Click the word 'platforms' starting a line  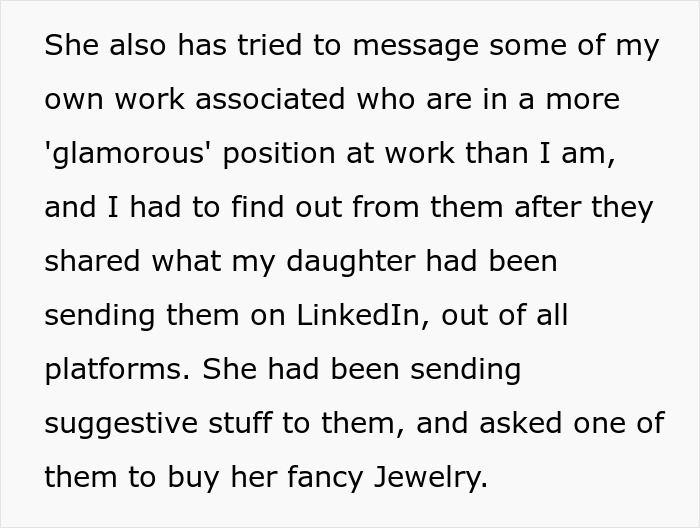click(115, 370)
